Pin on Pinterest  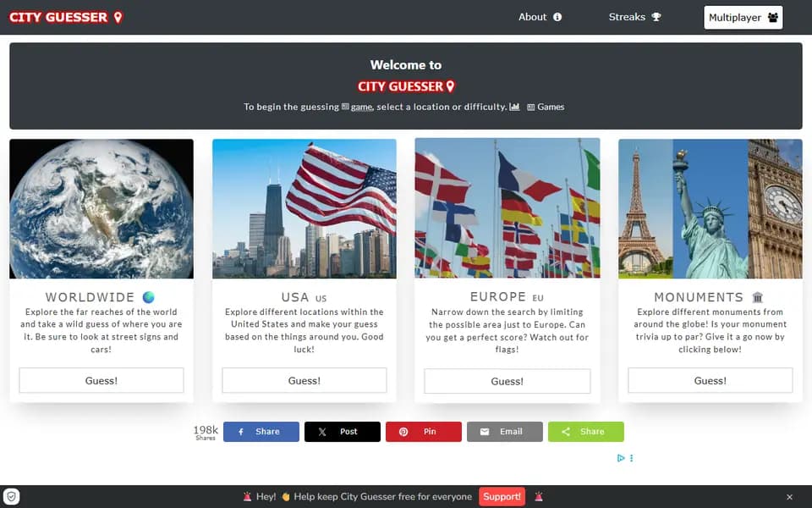[x=424, y=431]
